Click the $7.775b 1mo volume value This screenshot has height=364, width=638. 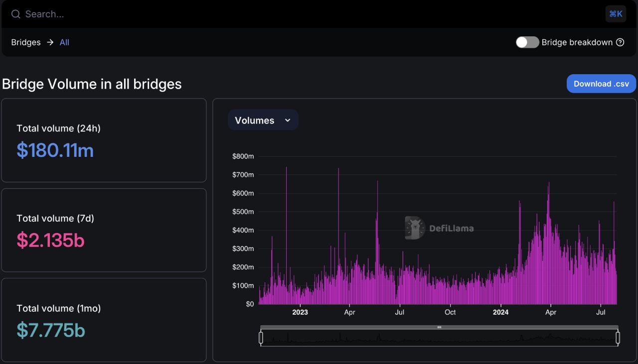pos(51,330)
